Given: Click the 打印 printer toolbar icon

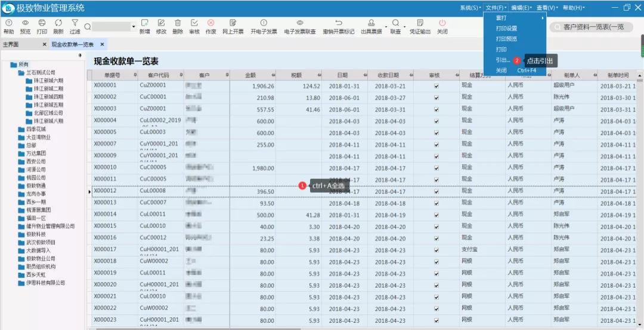Looking at the screenshot, I should [42, 23].
